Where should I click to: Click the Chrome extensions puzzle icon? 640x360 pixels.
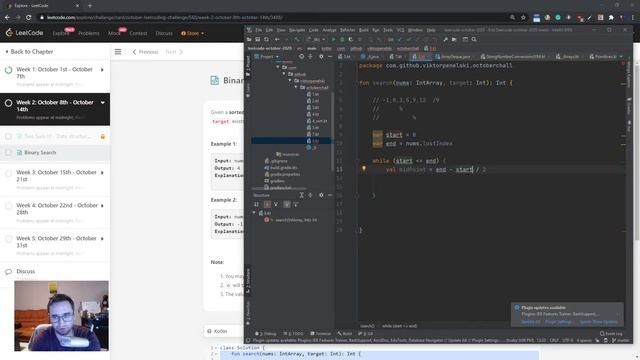click(611, 18)
